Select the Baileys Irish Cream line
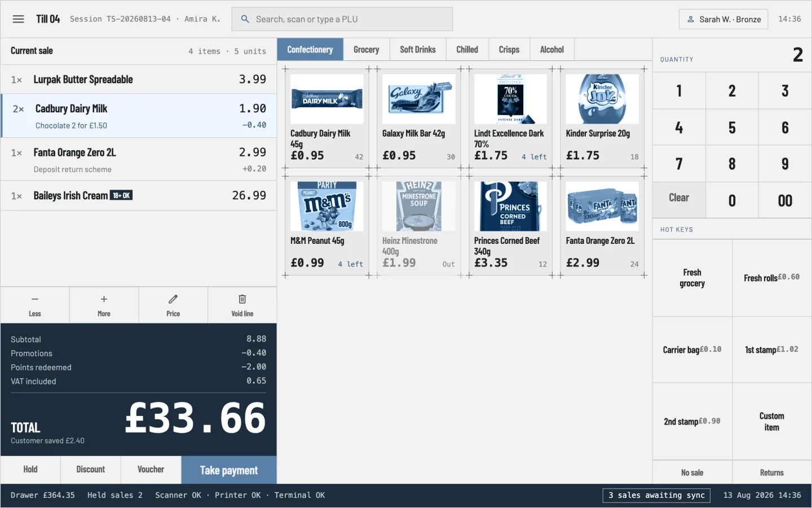This screenshot has width=812, height=508. 138,196
